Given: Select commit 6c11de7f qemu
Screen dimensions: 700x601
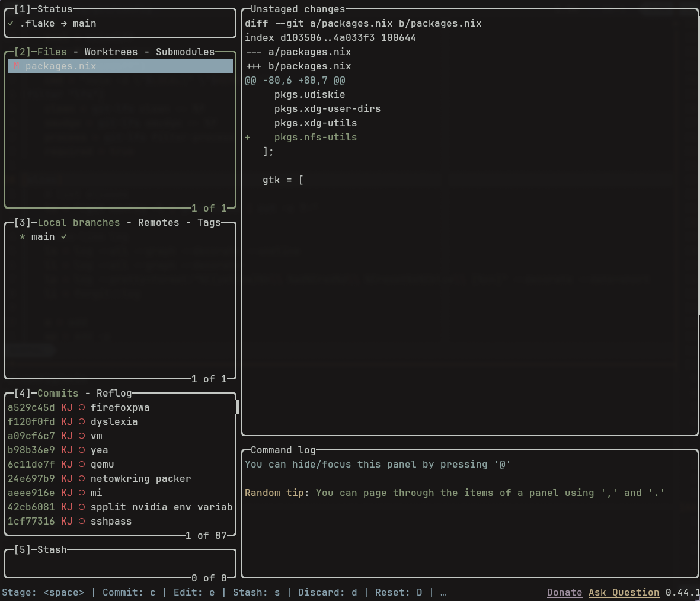Looking at the screenshot, I should coord(120,464).
